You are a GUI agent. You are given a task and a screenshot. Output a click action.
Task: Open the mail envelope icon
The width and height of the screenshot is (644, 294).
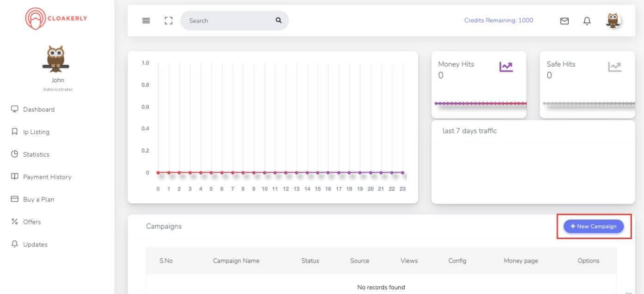565,21
